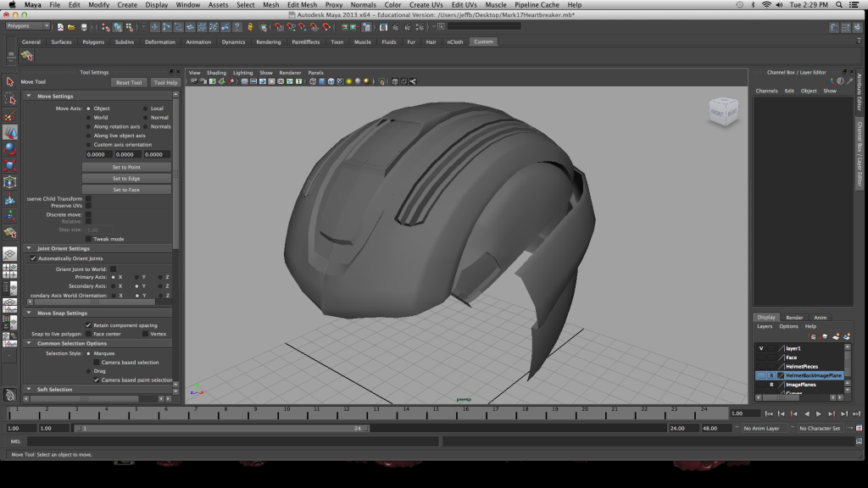Collapse the Move Snap Settings section
The image size is (868, 488).
tap(29, 313)
